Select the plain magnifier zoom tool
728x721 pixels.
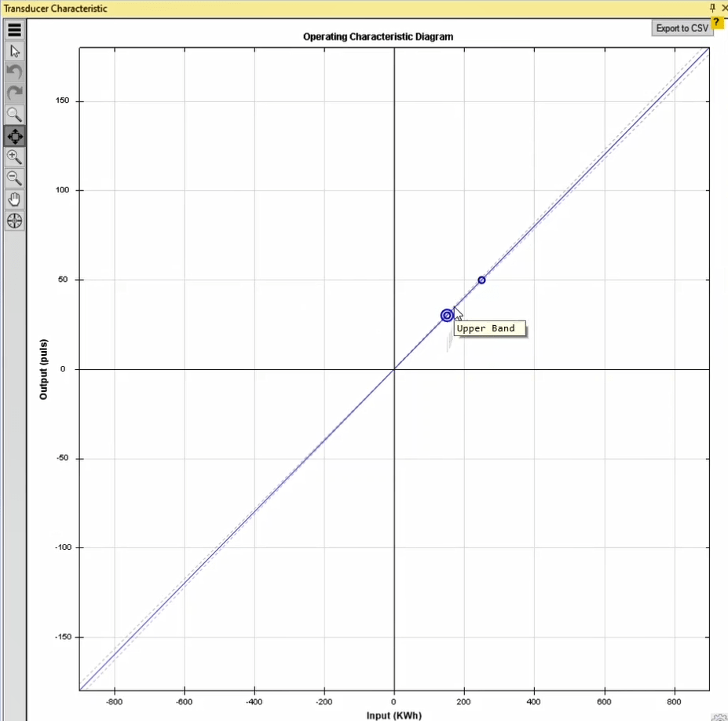pyautogui.click(x=14, y=115)
